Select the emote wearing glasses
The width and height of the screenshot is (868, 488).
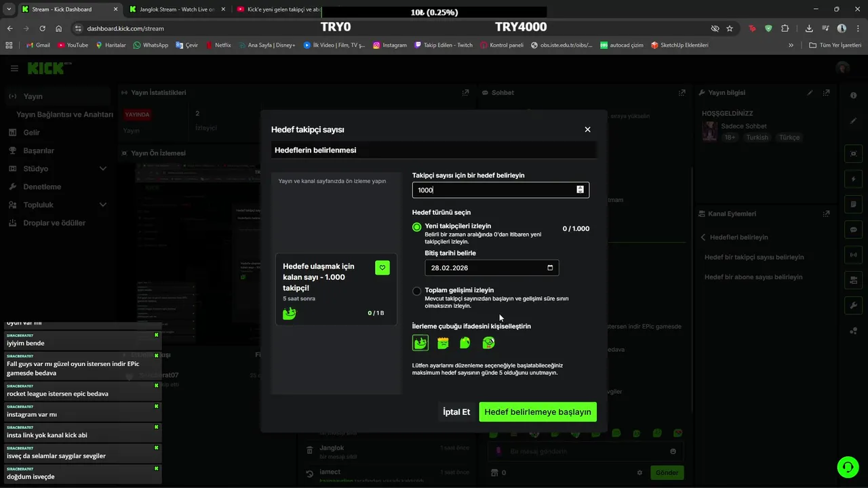(488, 343)
